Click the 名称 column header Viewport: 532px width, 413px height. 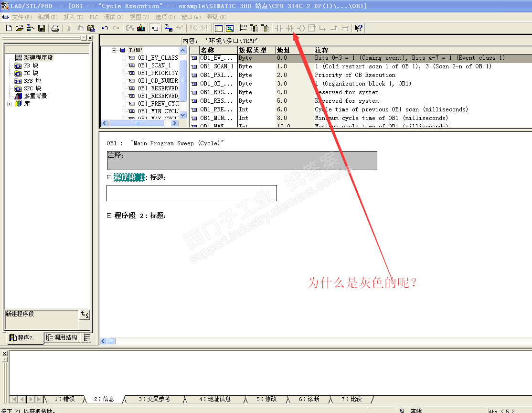point(218,50)
